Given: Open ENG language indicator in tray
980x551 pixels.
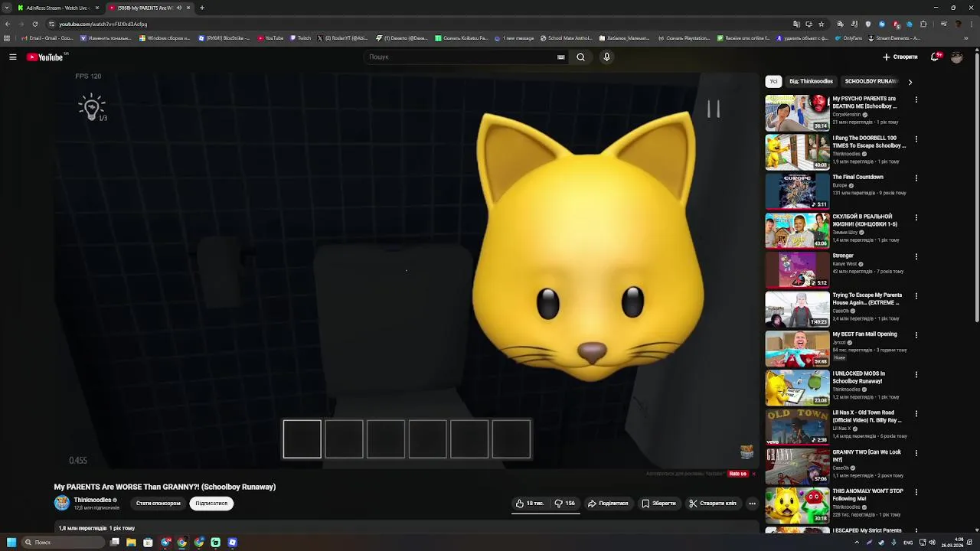Looking at the screenshot, I should 908,543.
